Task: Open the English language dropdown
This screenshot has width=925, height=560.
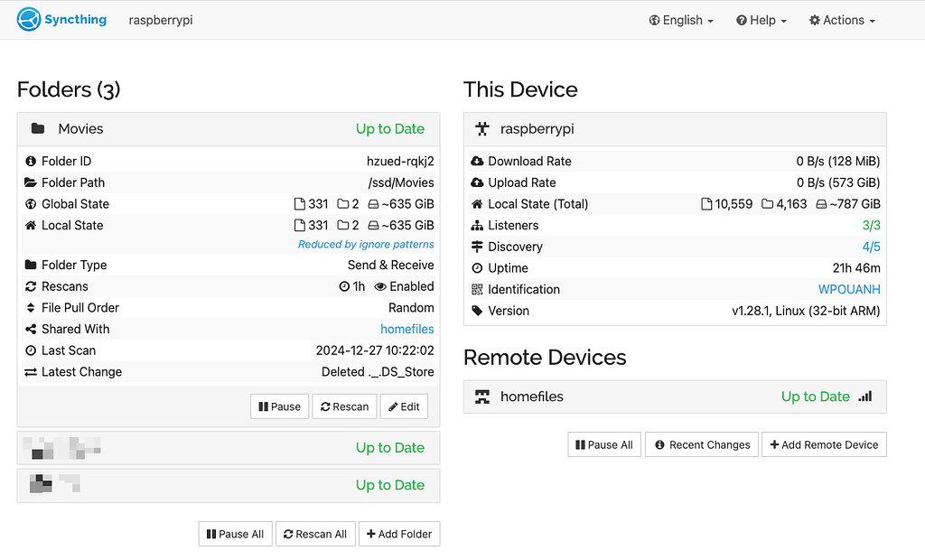Action: coord(681,20)
